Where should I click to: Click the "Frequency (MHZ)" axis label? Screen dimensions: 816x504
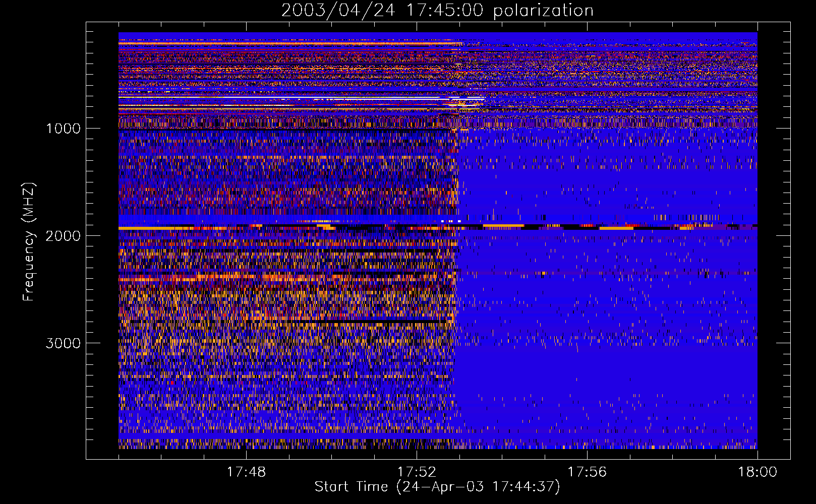click(x=29, y=242)
